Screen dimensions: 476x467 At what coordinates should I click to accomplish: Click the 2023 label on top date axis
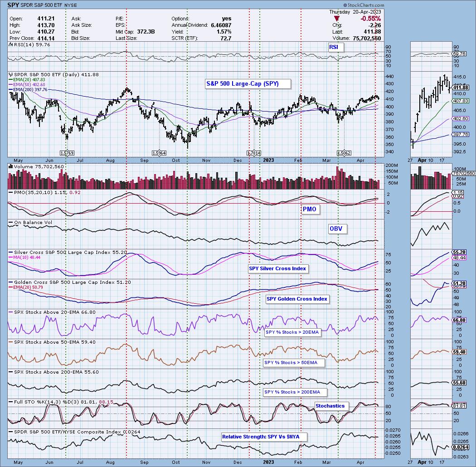pyautogui.click(x=268, y=160)
